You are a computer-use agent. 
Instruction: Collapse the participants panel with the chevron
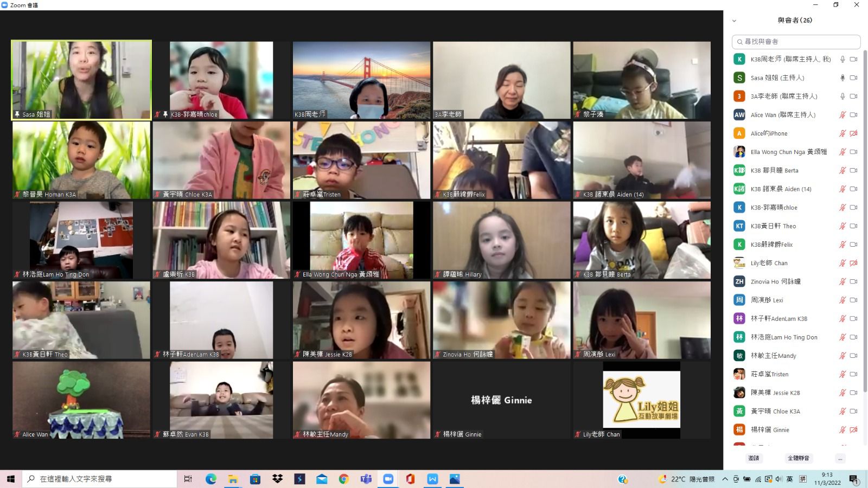(x=734, y=21)
